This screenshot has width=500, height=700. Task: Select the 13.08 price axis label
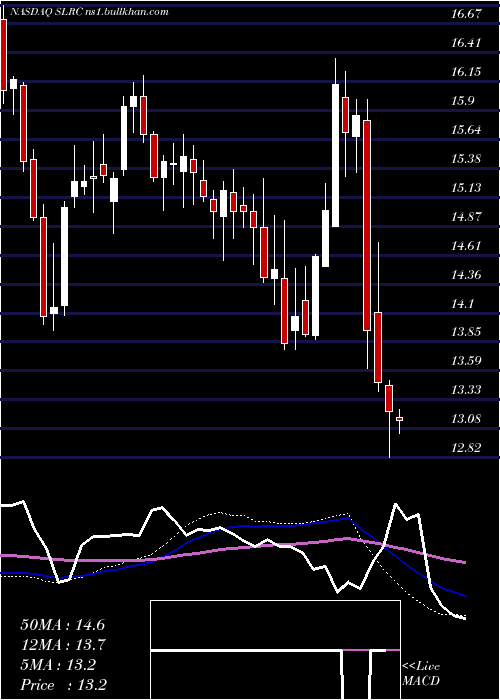click(x=466, y=419)
